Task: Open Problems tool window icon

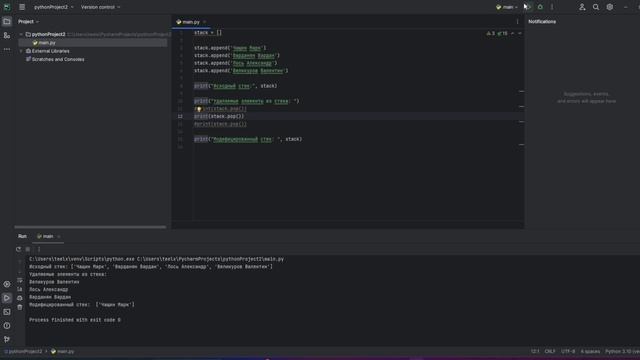Action: pos(7,326)
